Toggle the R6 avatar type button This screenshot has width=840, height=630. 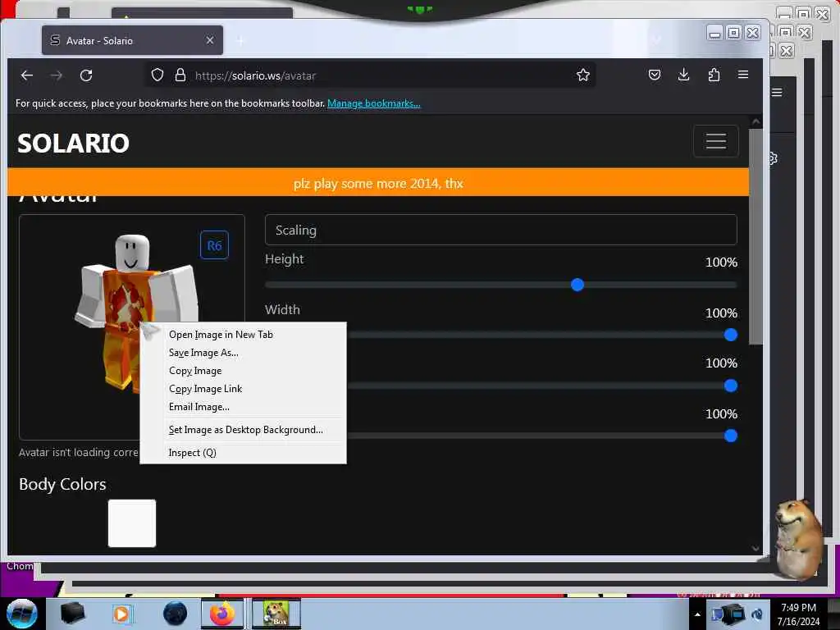point(214,245)
